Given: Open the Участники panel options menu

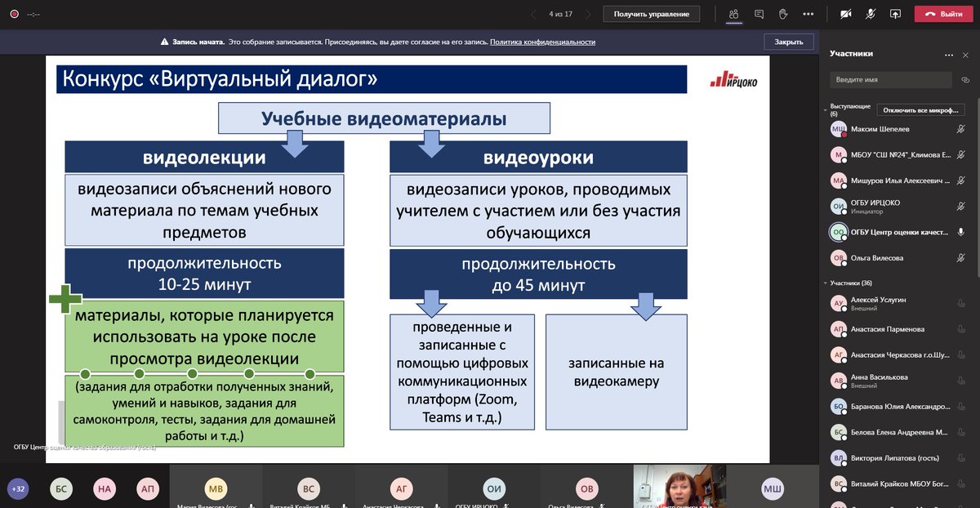Looking at the screenshot, I should pos(948,54).
